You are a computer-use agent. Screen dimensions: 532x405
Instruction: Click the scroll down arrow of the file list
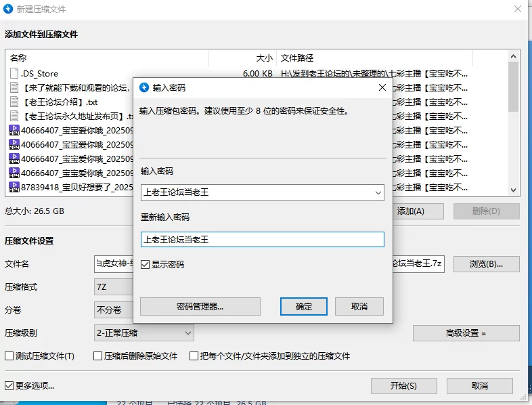513,190
